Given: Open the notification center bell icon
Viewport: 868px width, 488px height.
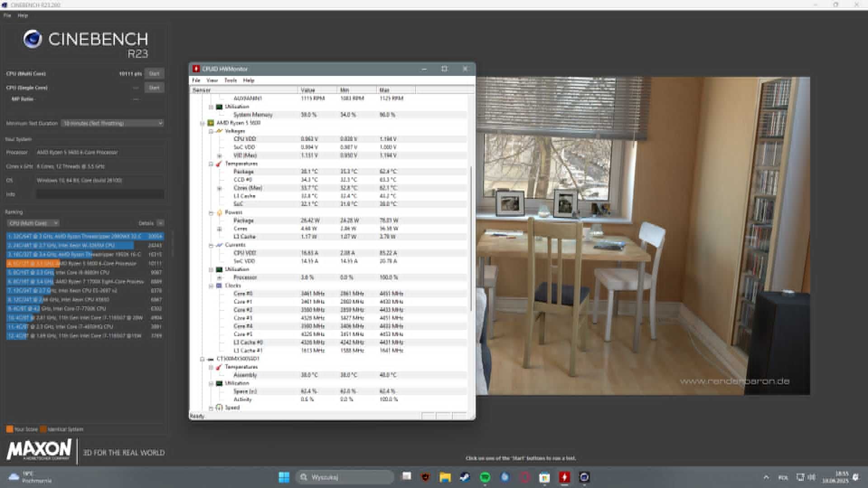Looking at the screenshot, I should point(855,477).
